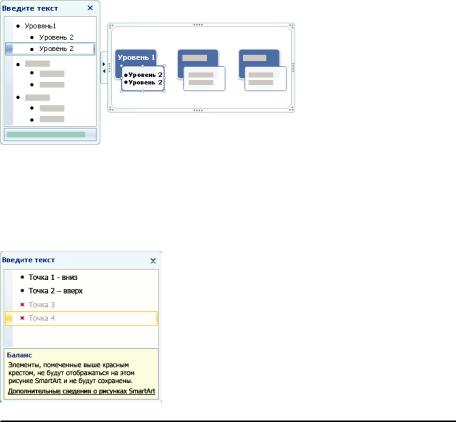
Task: Click the top-right corner frame handle
Action: (x=291, y=26)
